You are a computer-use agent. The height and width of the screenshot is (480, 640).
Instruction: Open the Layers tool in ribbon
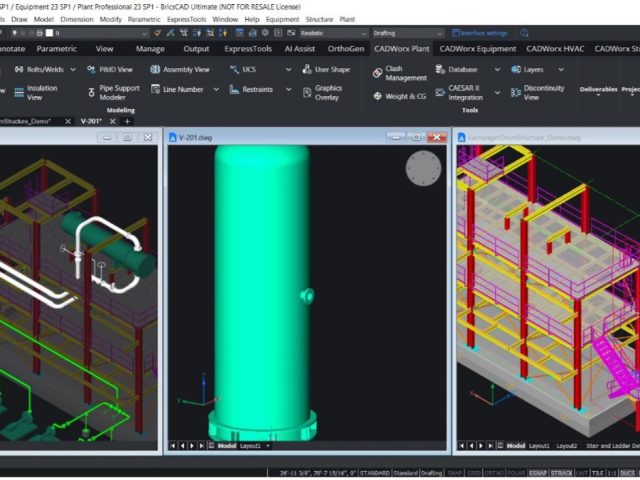(527, 69)
